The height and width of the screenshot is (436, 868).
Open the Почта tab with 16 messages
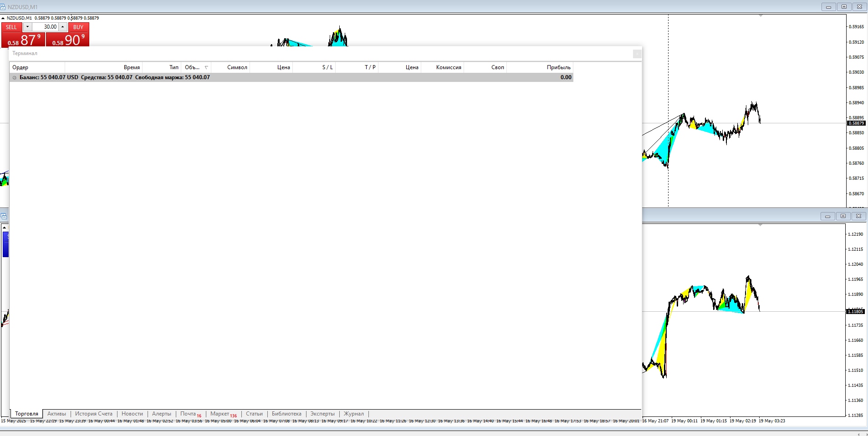[x=190, y=414]
